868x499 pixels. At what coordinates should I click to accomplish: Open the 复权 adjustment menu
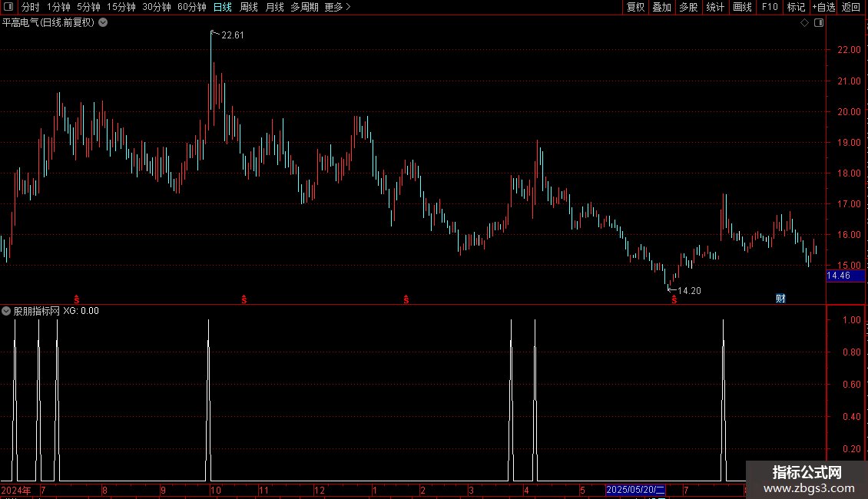click(635, 7)
